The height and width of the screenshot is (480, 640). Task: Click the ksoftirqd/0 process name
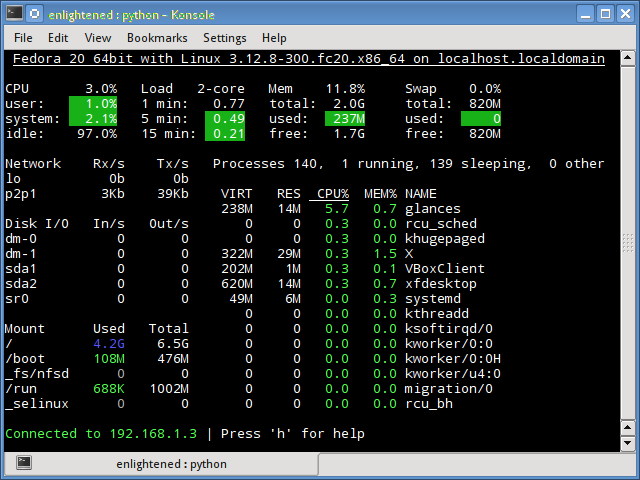(x=449, y=329)
